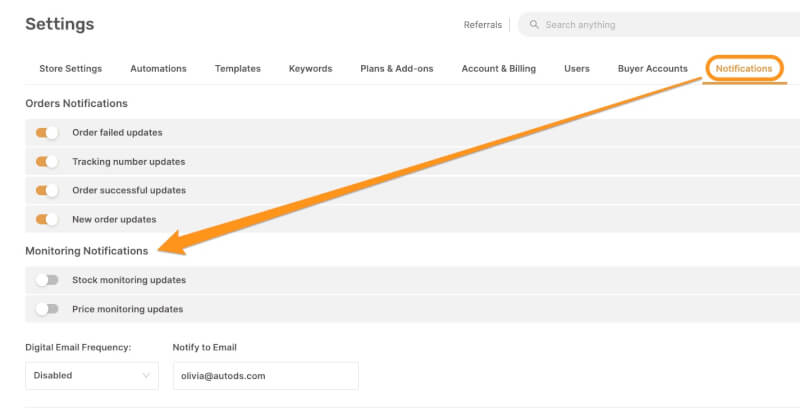Switch to Automations tab

(x=158, y=69)
